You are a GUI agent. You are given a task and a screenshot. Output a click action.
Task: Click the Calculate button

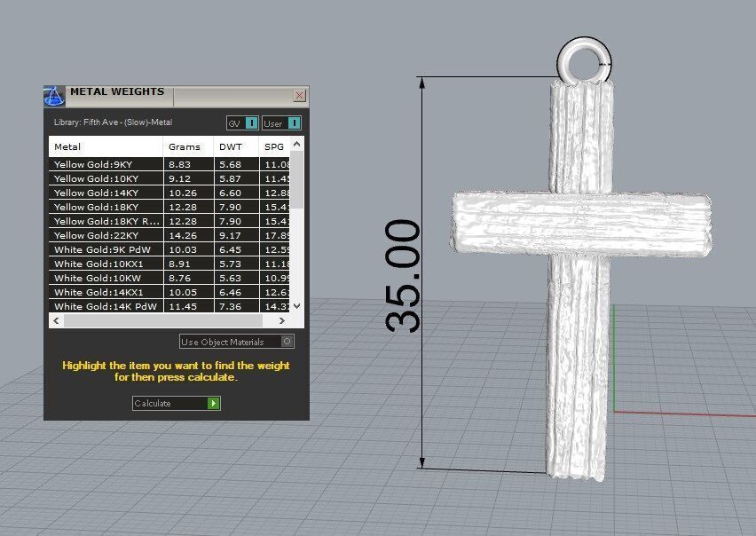[x=177, y=404]
